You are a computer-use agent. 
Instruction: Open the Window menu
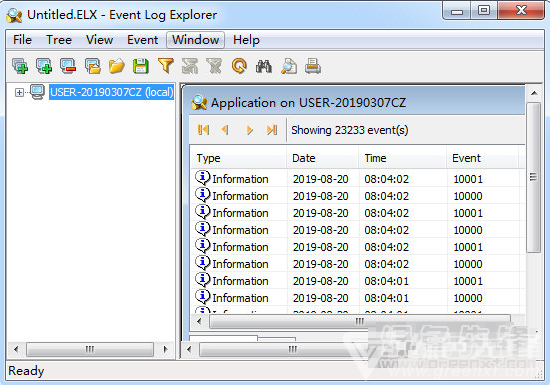(x=195, y=40)
